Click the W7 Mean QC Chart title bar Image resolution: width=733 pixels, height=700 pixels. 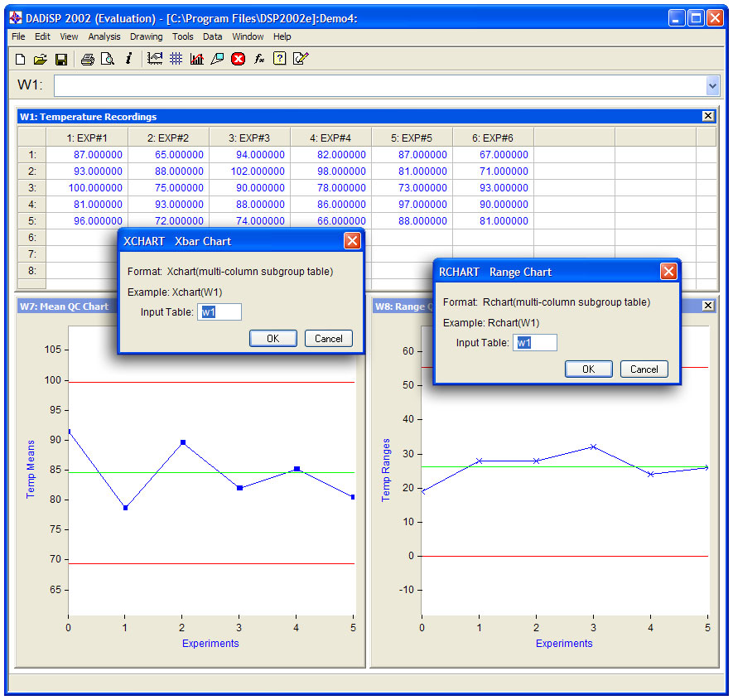click(65, 307)
